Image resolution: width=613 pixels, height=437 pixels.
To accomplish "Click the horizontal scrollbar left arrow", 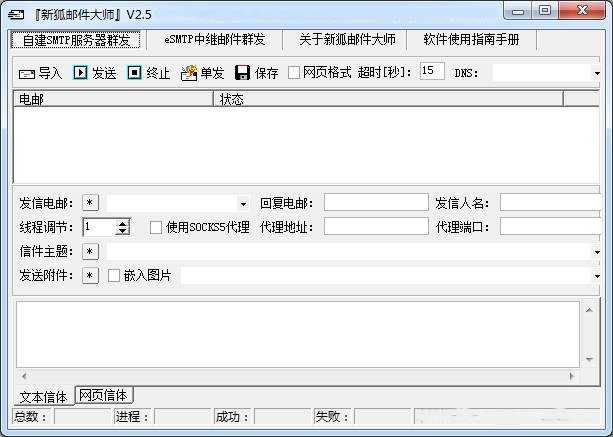I will pyautogui.click(x=24, y=376).
